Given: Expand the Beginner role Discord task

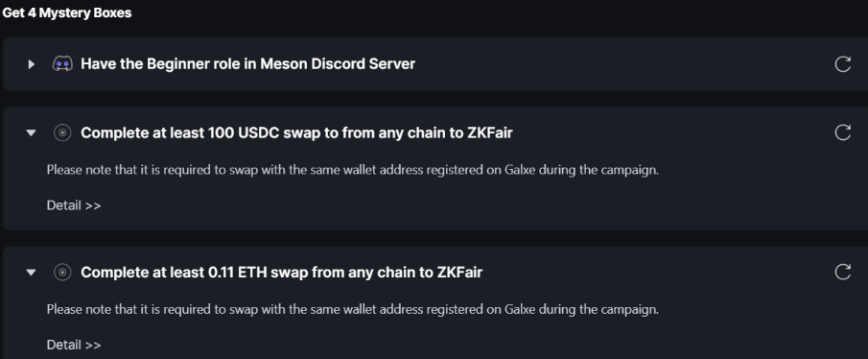Looking at the screenshot, I should 32,64.
